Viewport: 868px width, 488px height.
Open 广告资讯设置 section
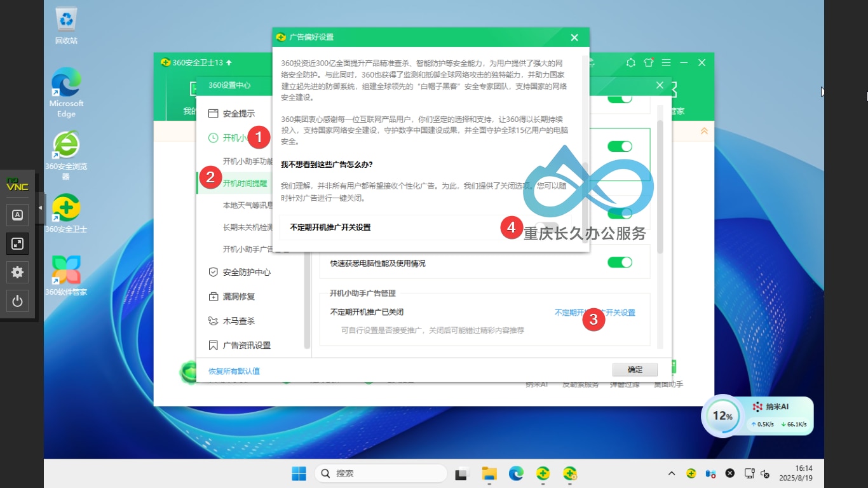[240, 345]
